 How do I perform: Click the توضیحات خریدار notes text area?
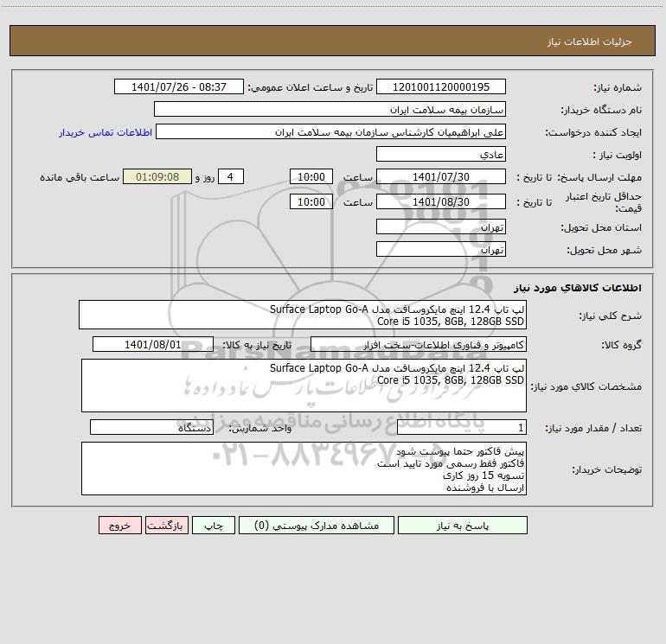(x=304, y=469)
